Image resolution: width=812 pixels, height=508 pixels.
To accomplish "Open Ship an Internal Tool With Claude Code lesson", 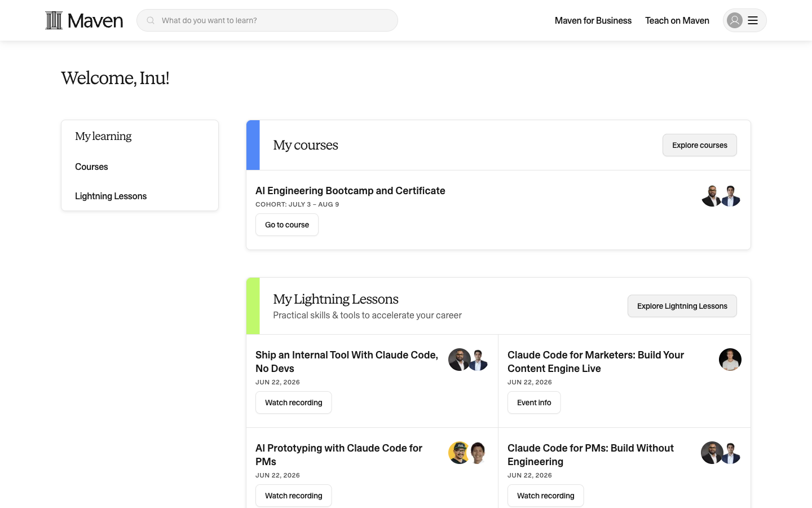I will tap(347, 362).
